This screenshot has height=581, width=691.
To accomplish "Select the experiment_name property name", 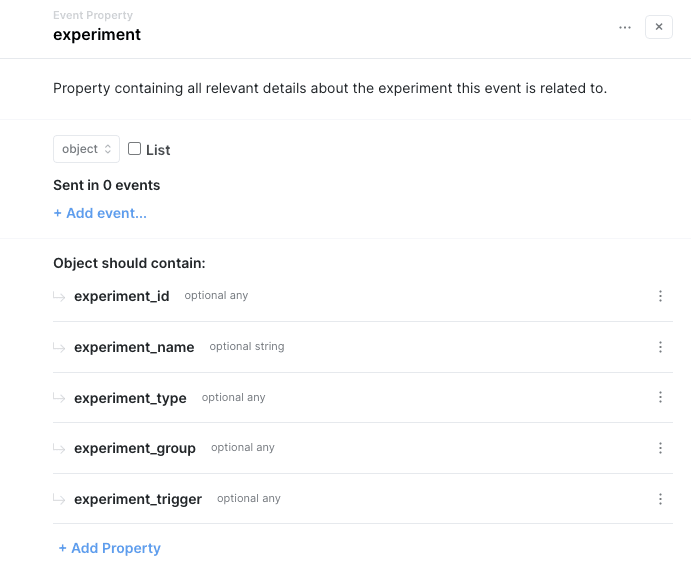I will 134,347.
